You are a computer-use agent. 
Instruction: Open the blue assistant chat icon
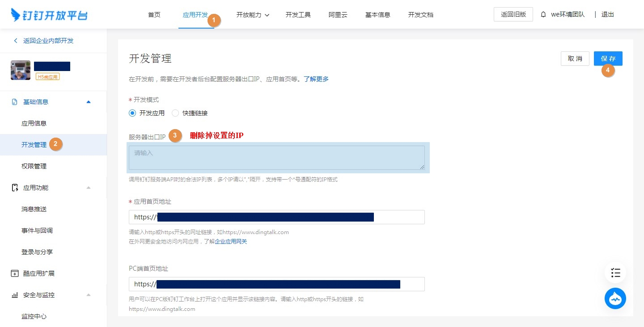coord(615,299)
